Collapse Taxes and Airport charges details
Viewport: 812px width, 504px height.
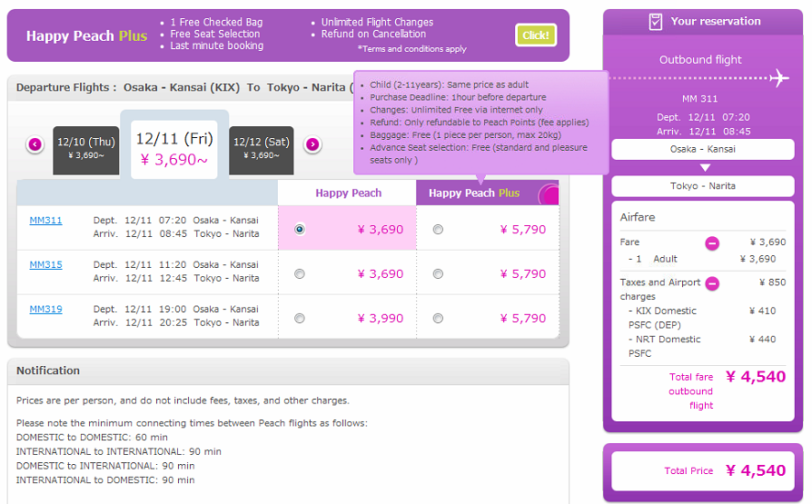tap(712, 282)
